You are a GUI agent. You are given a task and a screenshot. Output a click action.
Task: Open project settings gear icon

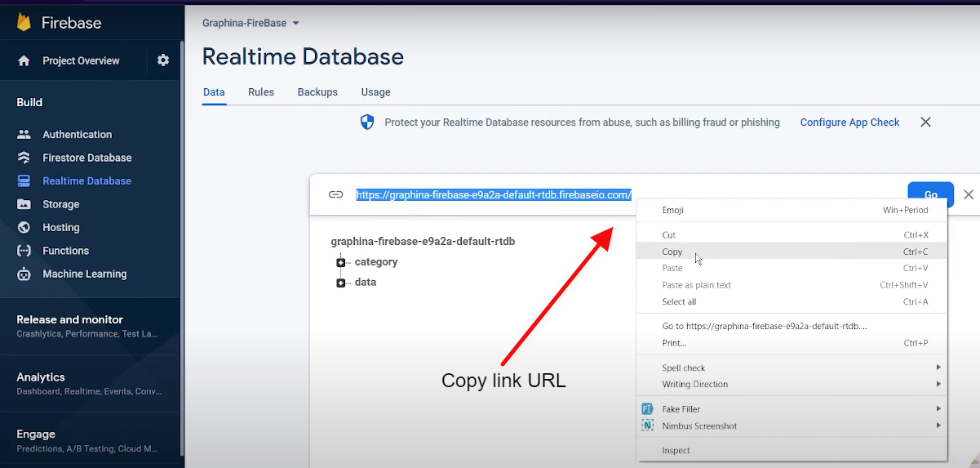pyautogui.click(x=163, y=60)
